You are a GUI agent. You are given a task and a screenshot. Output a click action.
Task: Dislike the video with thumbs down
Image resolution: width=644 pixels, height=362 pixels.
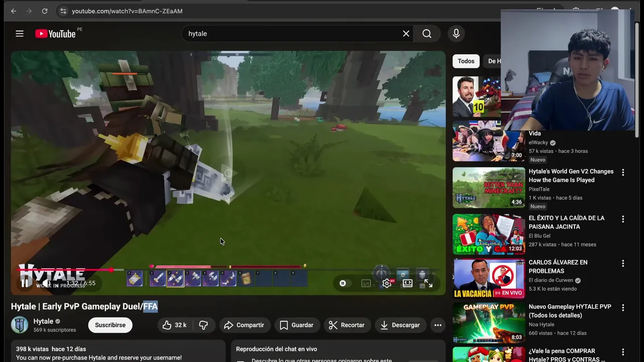203,325
